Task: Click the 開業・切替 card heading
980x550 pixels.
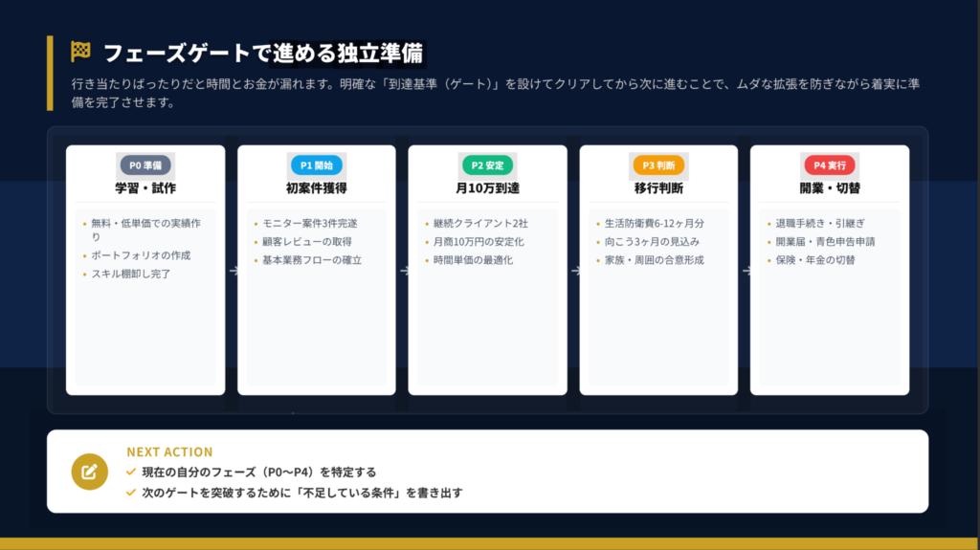Action: (x=830, y=187)
